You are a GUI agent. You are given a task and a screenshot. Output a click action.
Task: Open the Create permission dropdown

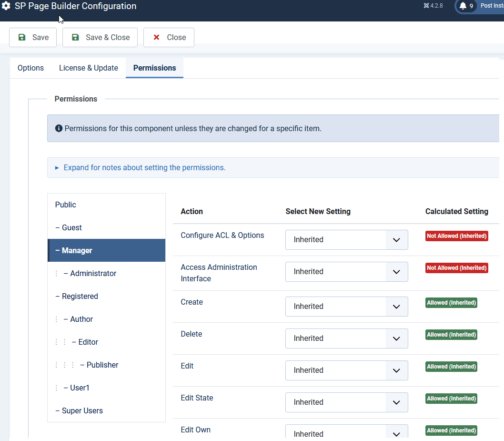(x=346, y=307)
